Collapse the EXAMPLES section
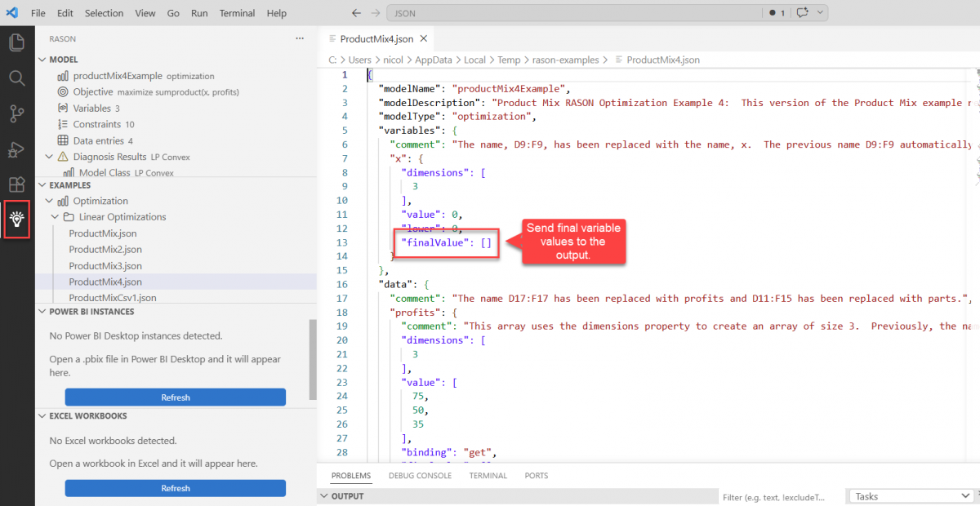 click(x=42, y=185)
